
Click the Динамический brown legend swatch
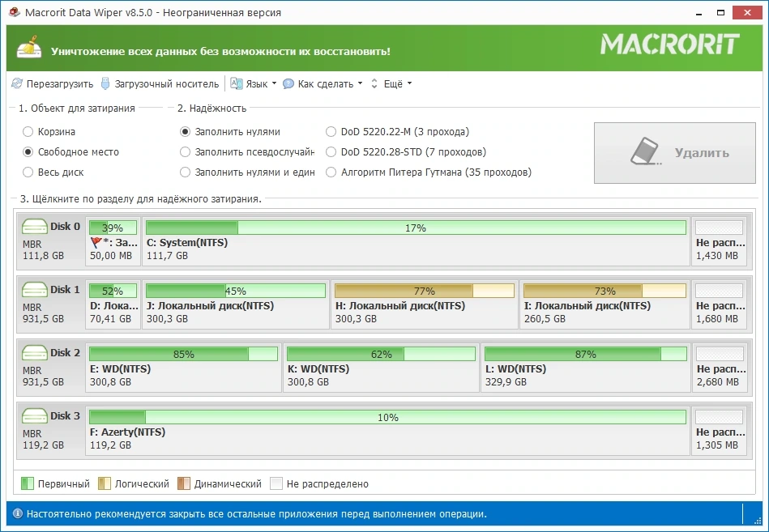(x=184, y=483)
